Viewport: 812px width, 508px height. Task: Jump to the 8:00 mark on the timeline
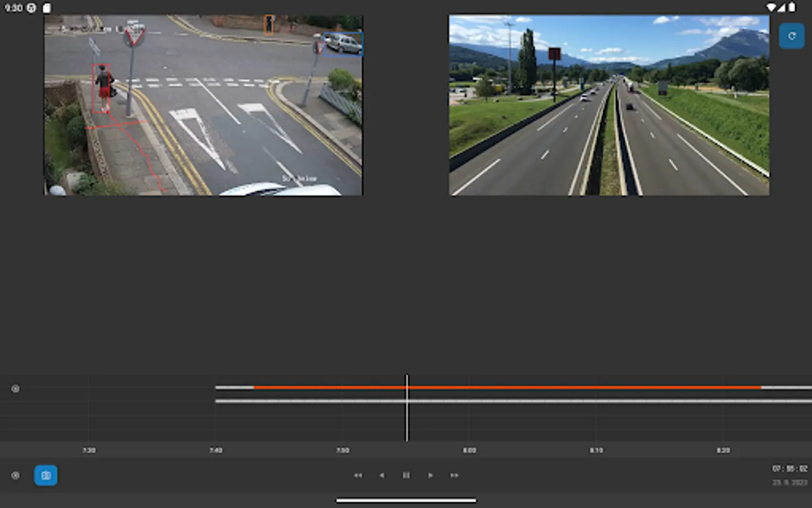click(469, 450)
